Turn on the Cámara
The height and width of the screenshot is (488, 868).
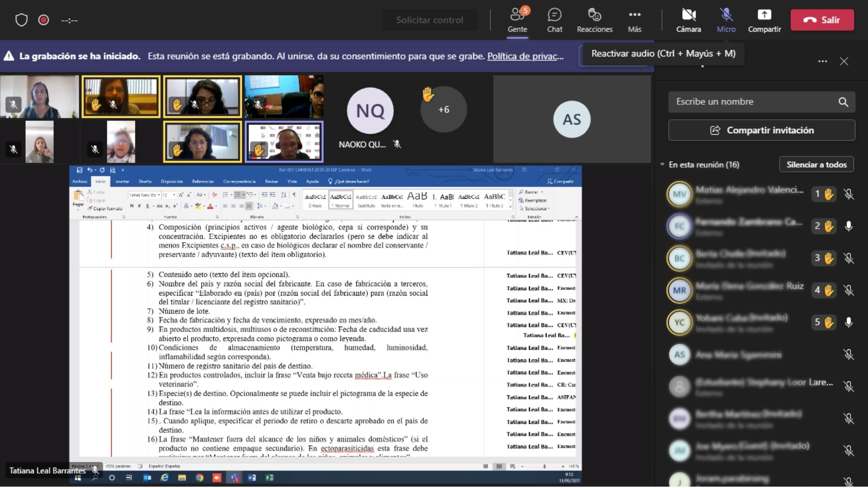(x=689, y=20)
